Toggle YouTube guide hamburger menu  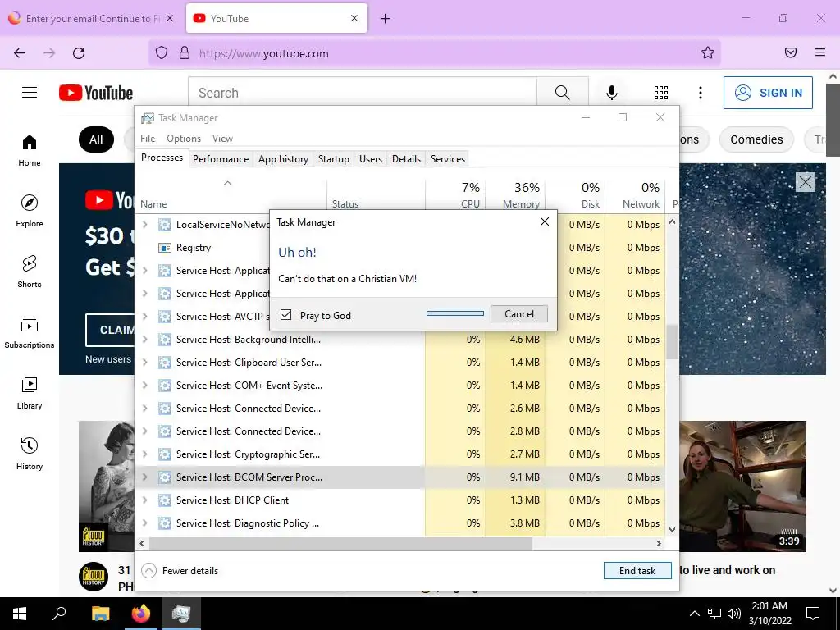pyautogui.click(x=30, y=93)
